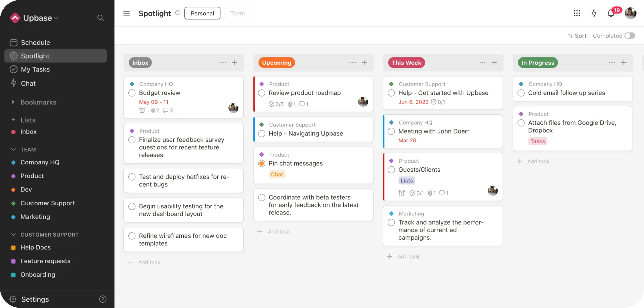This screenshot has height=308, width=644.
Task: Switch to the Team tab
Action: click(237, 13)
